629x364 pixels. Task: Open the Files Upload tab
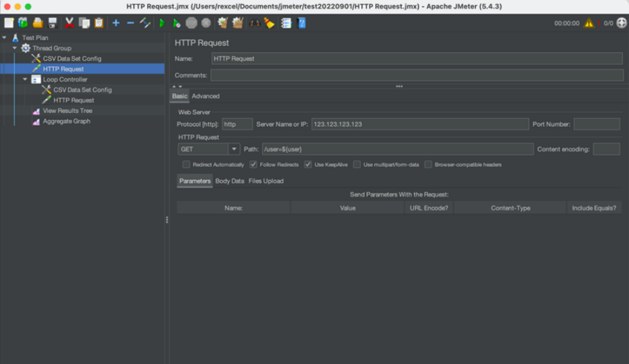(266, 181)
